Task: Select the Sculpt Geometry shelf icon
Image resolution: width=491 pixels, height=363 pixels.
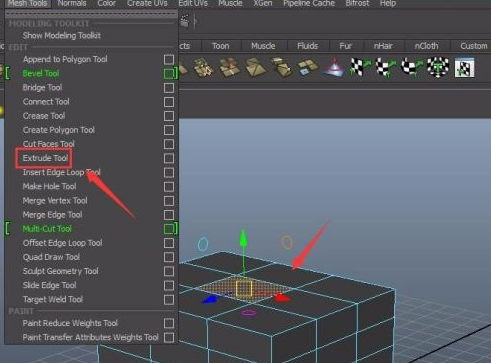Action: [x=334, y=68]
